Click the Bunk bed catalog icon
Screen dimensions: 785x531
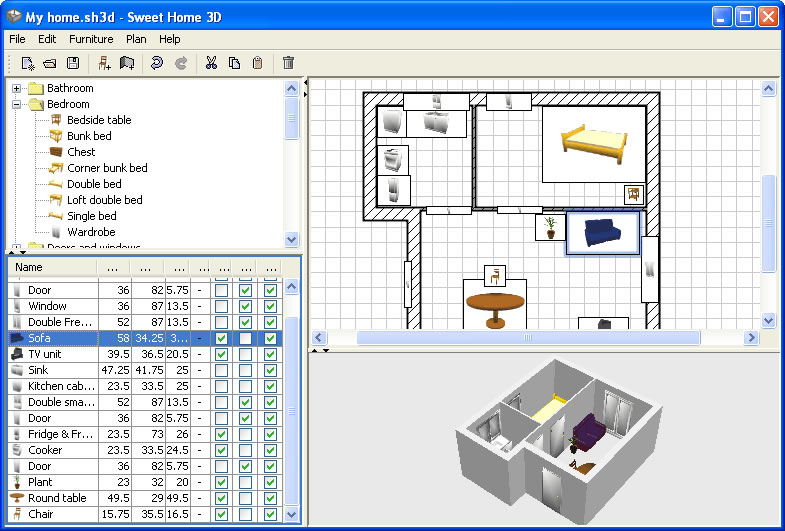(x=56, y=136)
